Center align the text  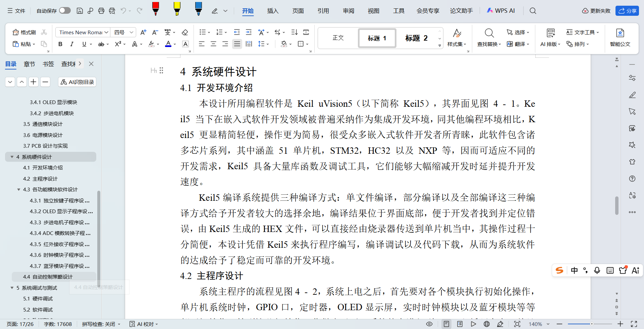pyautogui.click(x=213, y=44)
